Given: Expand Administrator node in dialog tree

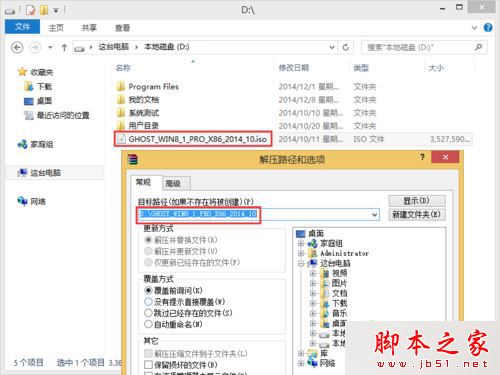Looking at the screenshot, I should point(301,253).
